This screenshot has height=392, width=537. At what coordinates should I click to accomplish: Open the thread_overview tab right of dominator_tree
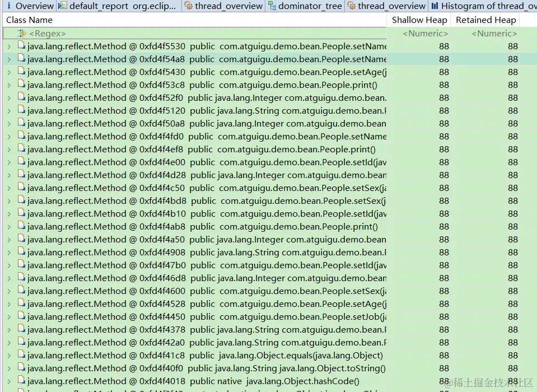386,6
